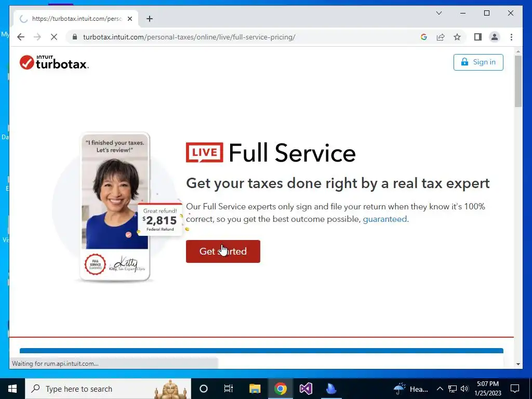Click the tax expert phone image

tap(115, 207)
